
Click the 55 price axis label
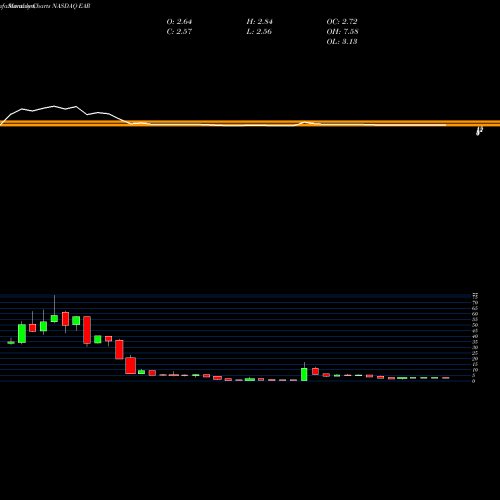(x=475, y=319)
